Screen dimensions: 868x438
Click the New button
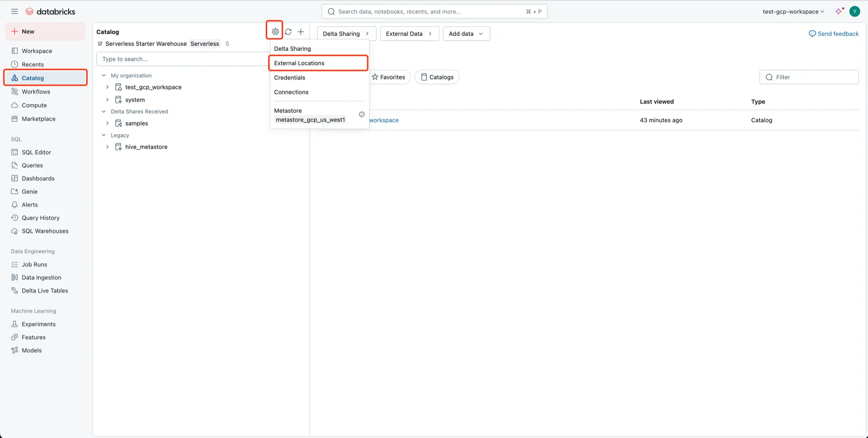(x=45, y=32)
